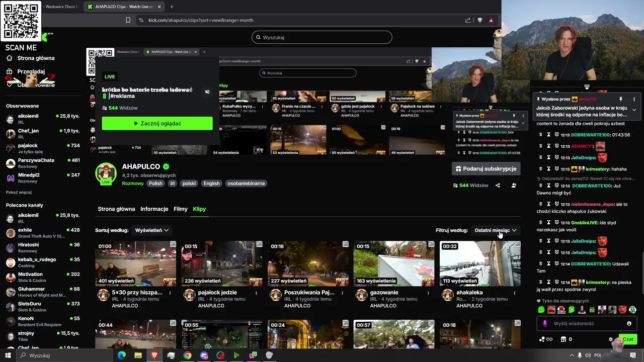Click the browser share icon in address bar

coord(468,20)
